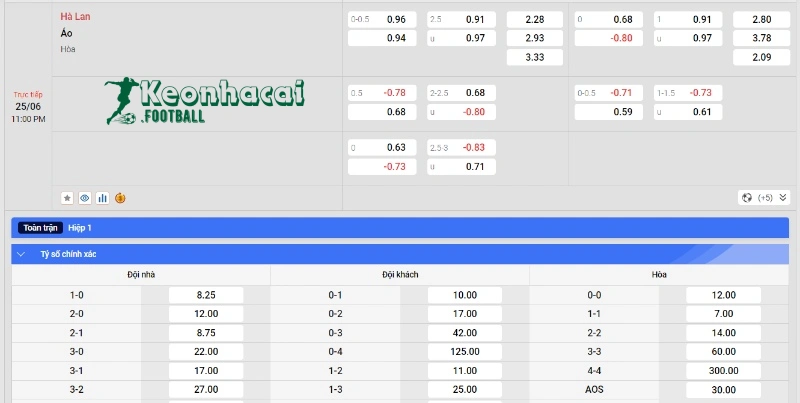Click the orange coin icon
Screen dimensions: 800x403
[120, 198]
